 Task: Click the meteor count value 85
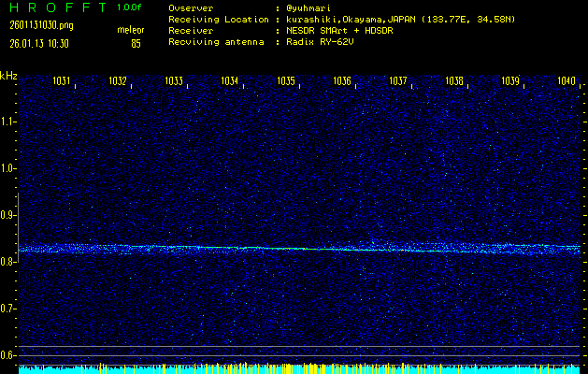coord(136,43)
